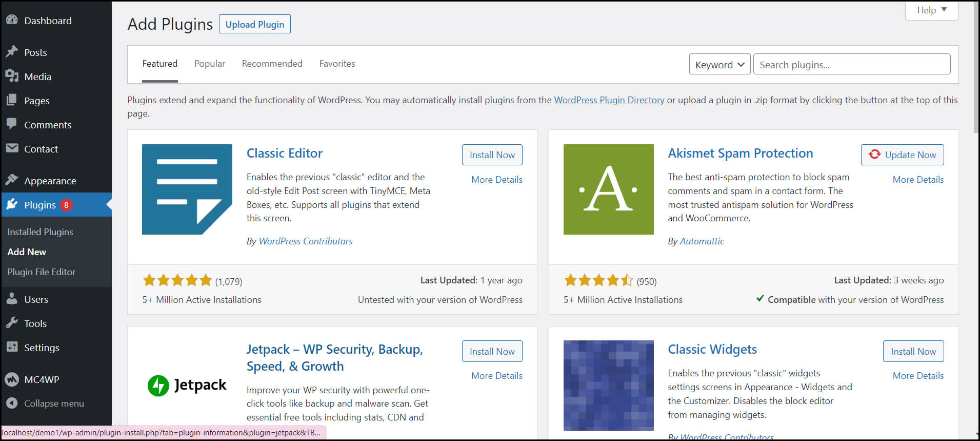Viewport: 980px width, 441px height.
Task: Click the Settings sliders icon
Action: tap(12, 347)
